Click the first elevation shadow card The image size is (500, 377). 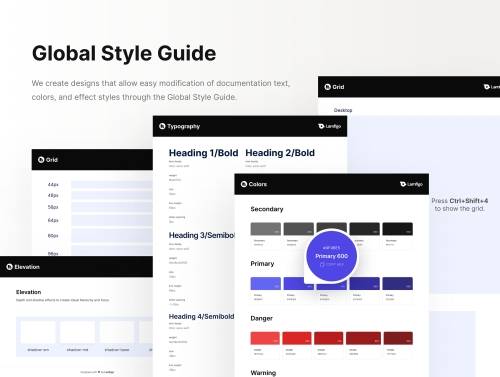(38, 332)
